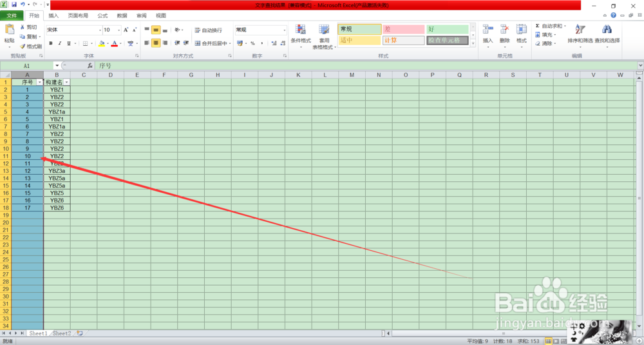This screenshot has height=345, width=644.
Task: Open Find and Select (查找和选择)
Action: click(x=607, y=35)
